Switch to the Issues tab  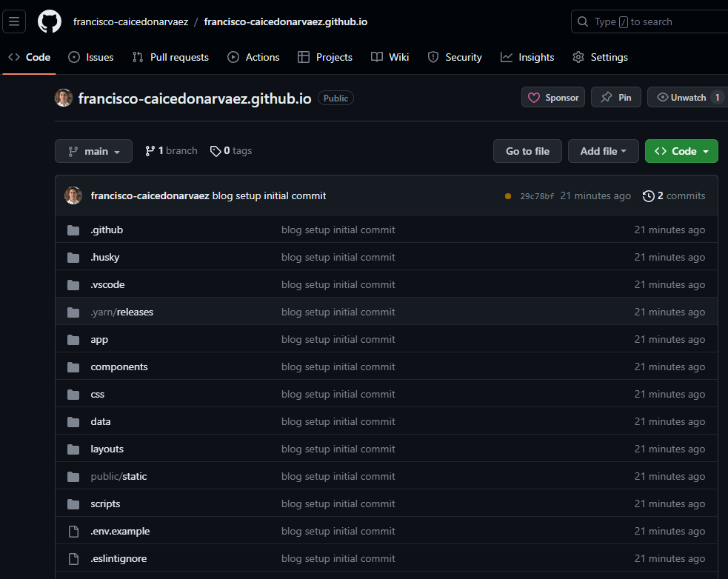(91, 57)
